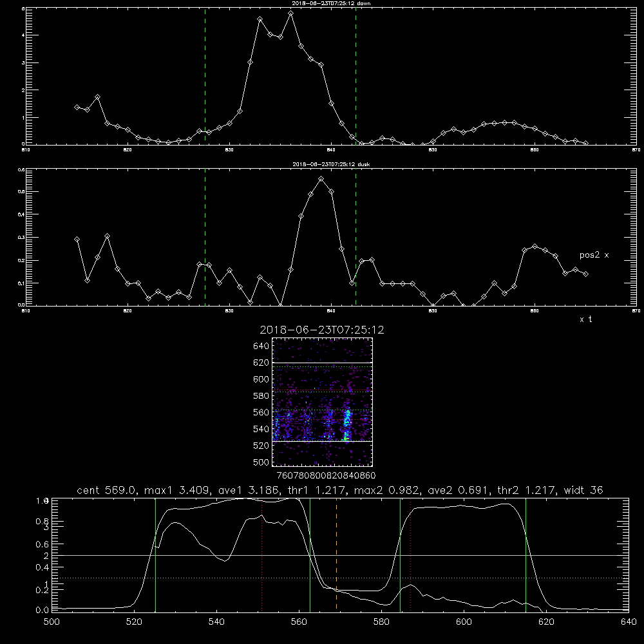Click heatmap y-axis label 500
Viewport: 644px width, 644px height.
pyautogui.click(x=261, y=462)
